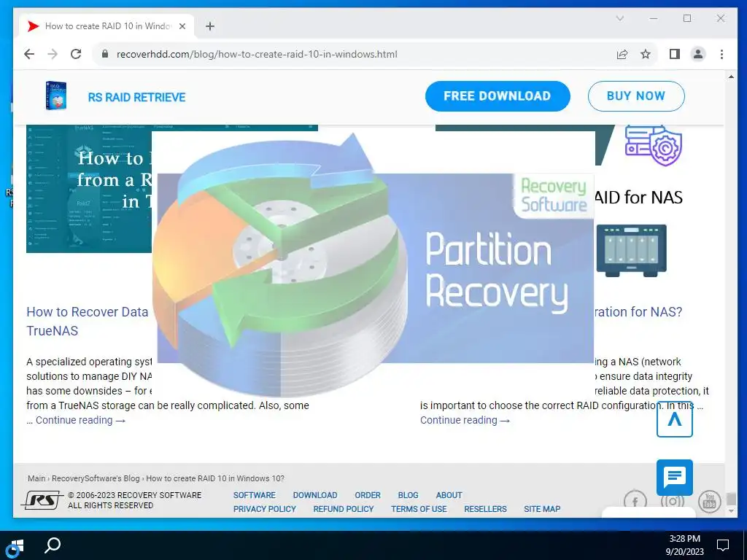Open the Windows notification center
Image resolution: width=747 pixels, height=560 pixels.
coord(723,545)
